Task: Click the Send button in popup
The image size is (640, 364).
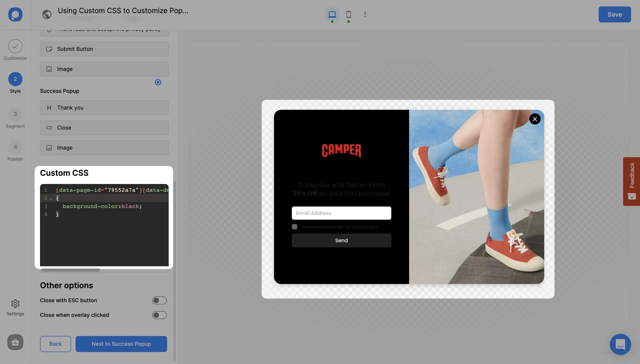Action: (341, 241)
